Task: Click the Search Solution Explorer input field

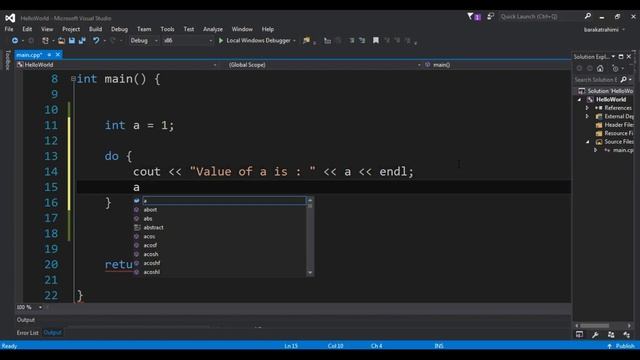Action: pyautogui.click(x=596, y=80)
